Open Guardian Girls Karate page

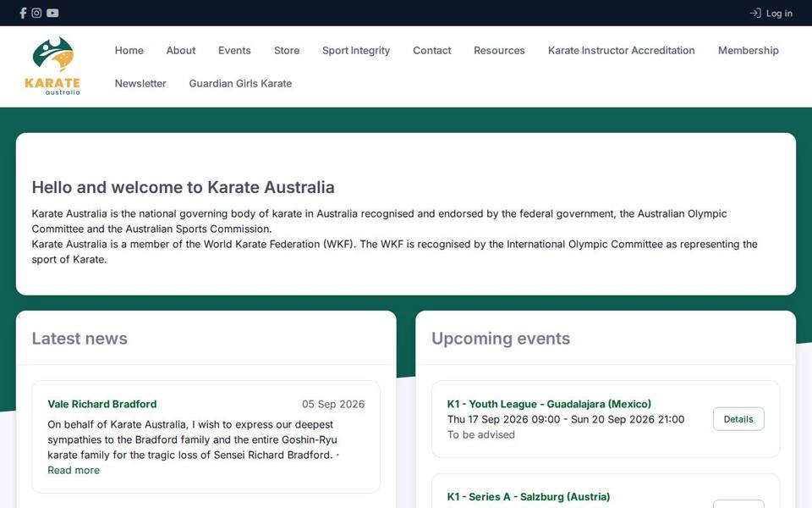pos(240,84)
